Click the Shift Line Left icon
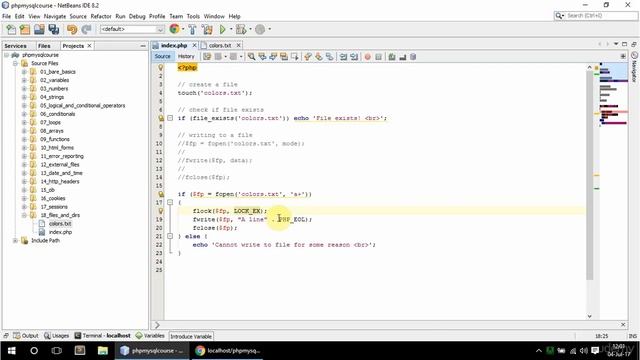This screenshot has width=640, height=360. (x=343, y=57)
